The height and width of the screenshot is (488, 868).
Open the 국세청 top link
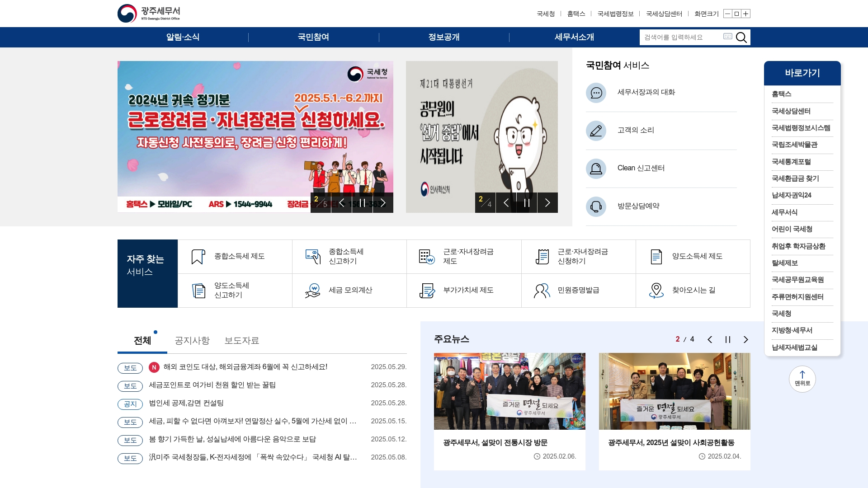point(546,14)
